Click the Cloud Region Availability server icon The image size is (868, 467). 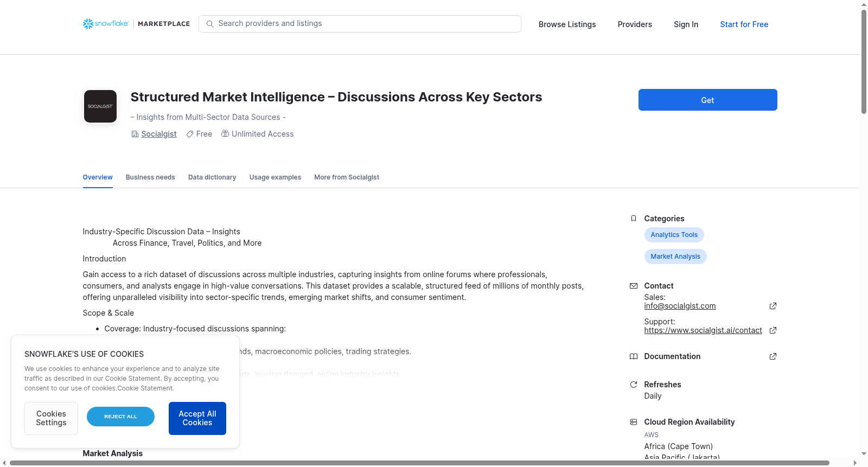[x=634, y=422]
